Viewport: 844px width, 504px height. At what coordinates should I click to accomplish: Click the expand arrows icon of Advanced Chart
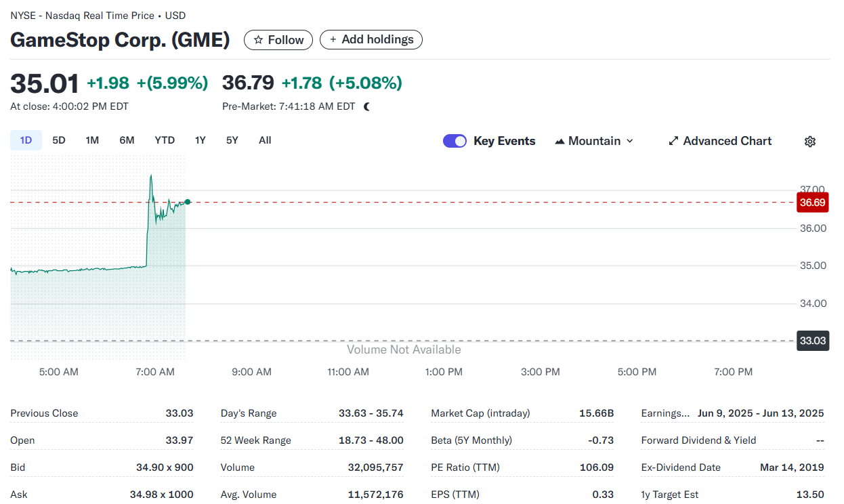tap(673, 141)
